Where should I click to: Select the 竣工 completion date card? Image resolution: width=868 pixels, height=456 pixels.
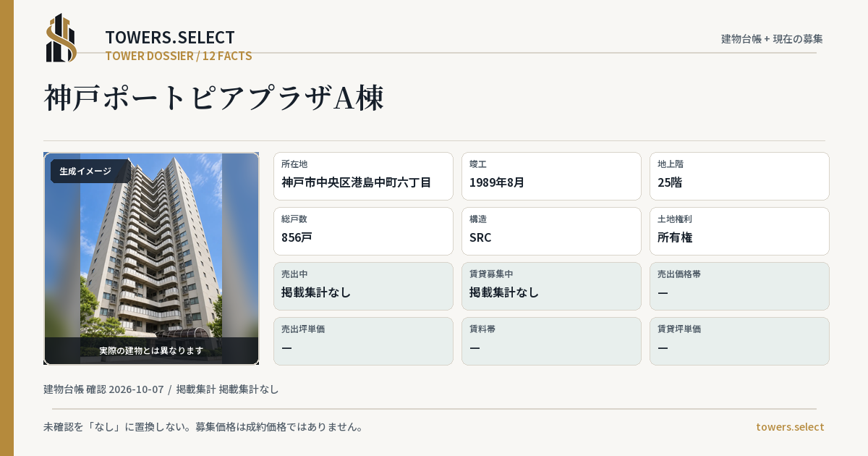(551, 176)
